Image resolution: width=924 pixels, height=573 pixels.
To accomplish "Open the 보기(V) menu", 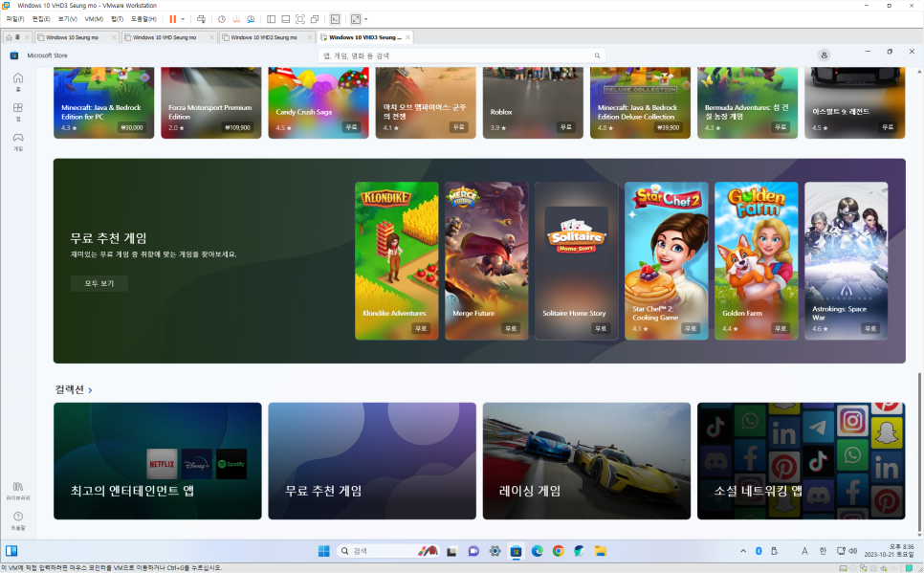I will (67, 19).
